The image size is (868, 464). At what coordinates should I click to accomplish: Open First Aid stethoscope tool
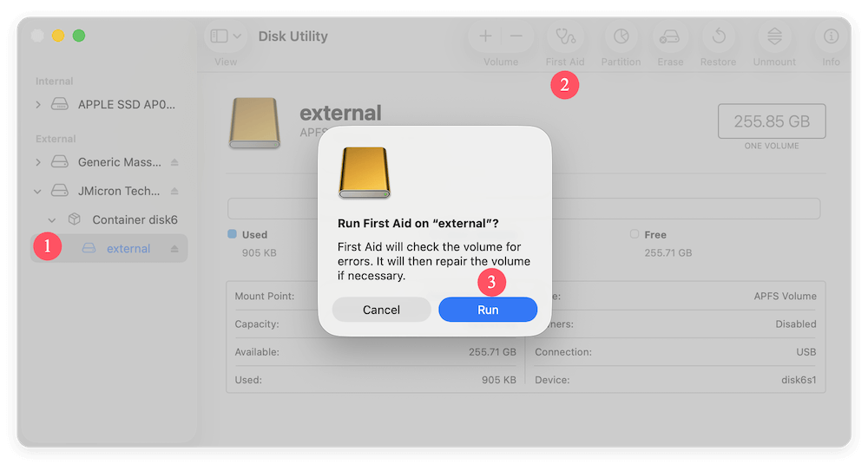click(x=565, y=36)
